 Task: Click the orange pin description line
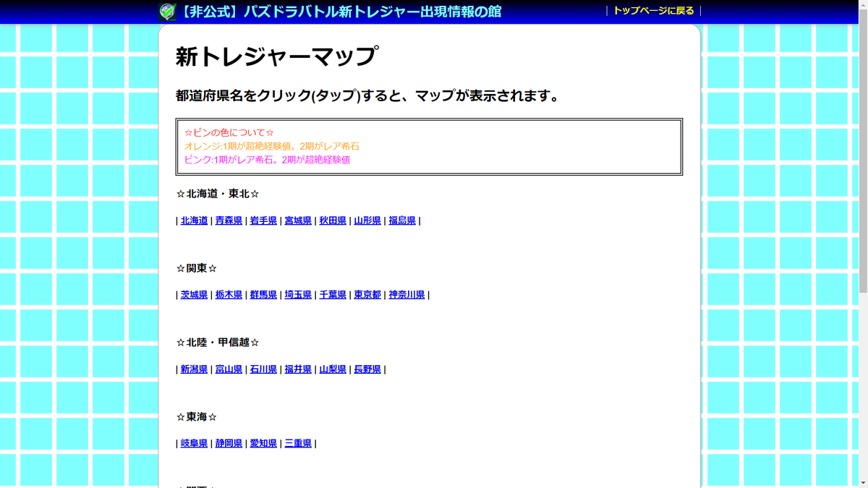(271, 146)
